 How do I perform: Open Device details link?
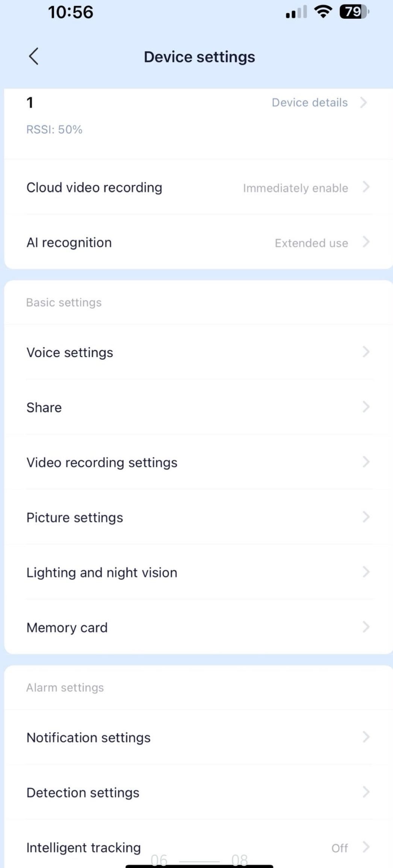point(310,103)
